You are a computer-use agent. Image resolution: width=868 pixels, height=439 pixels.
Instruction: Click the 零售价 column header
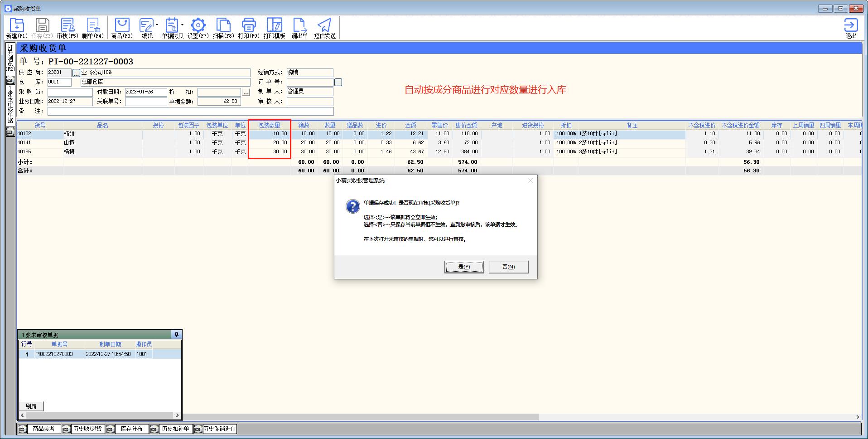point(439,125)
